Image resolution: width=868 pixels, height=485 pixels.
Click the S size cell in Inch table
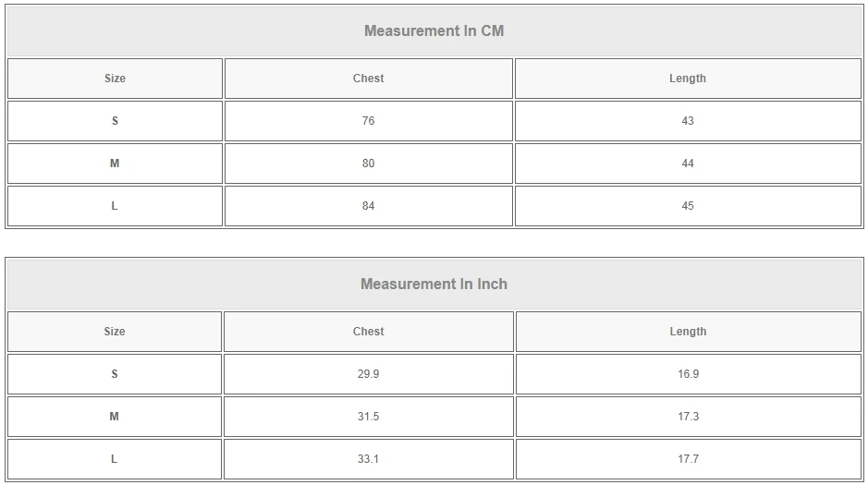click(x=115, y=374)
